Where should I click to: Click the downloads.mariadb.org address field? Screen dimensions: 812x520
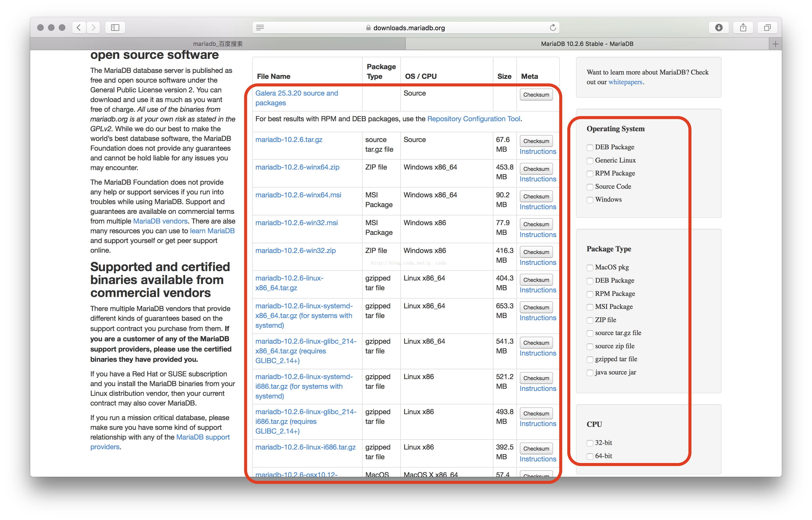408,28
